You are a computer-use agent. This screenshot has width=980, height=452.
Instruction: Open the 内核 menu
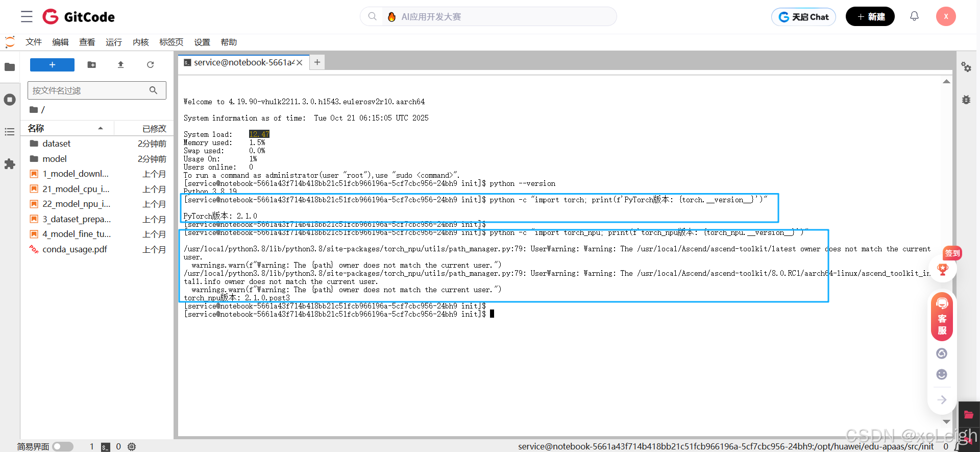tap(141, 42)
